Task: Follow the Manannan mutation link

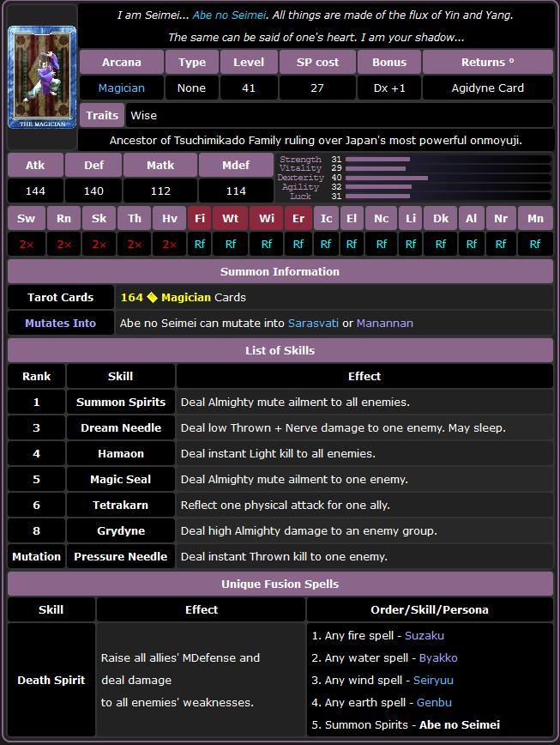Action: click(x=384, y=324)
